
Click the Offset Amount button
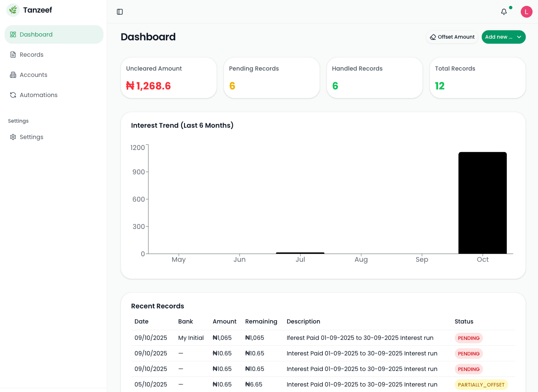click(x=452, y=37)
